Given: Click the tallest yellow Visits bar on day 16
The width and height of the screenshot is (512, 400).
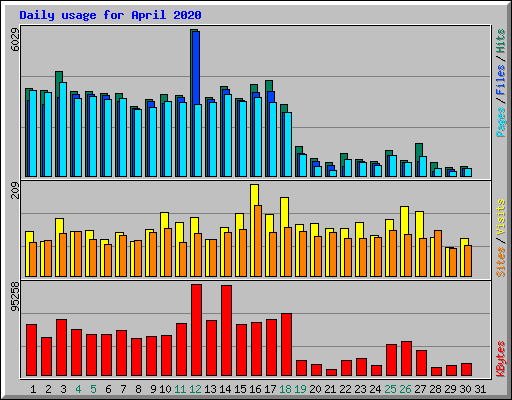Looking at the screenshot, I should [x=254, y=230].
